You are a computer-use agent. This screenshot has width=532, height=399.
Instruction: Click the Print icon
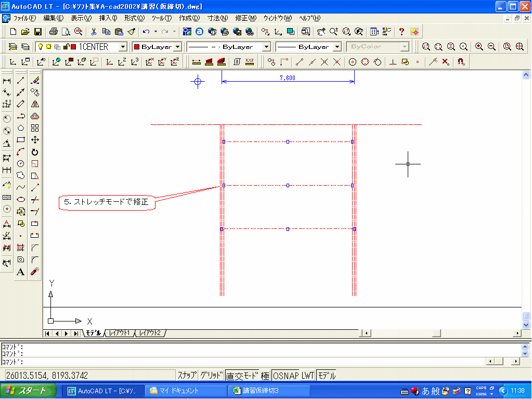coord(53,32)
